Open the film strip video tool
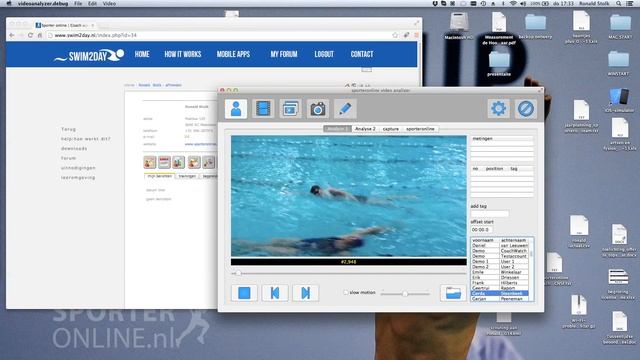This screenshot has width=640, height=360. point(263,109)
